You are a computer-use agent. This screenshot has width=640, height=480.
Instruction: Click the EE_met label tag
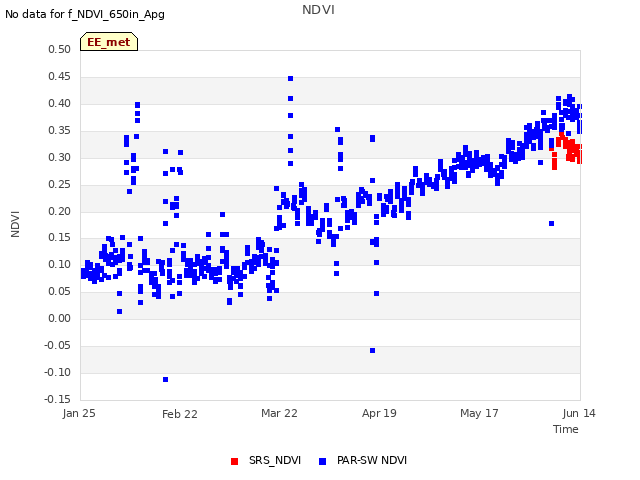click(x=109, y=42)
